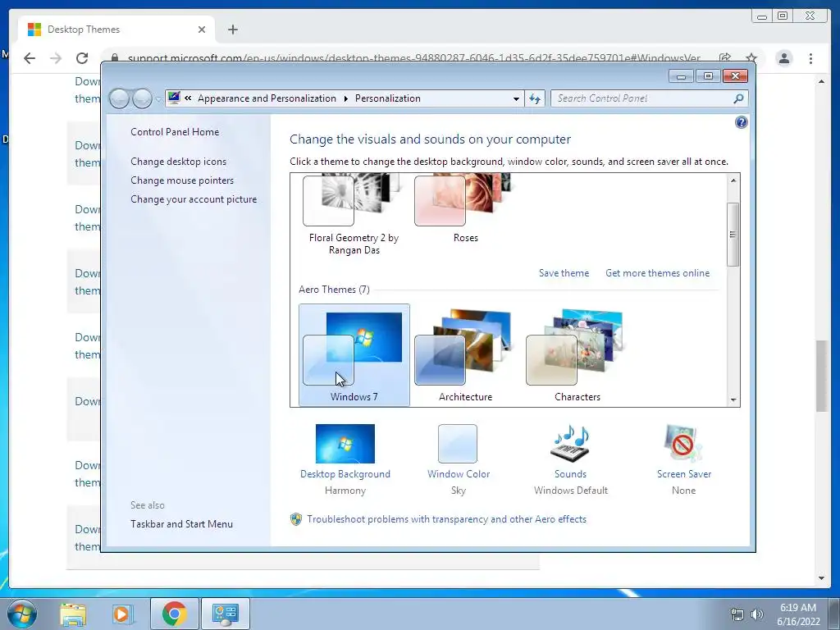The height and width of the screenshot is (630, 840).
Task: Click the Sounds text link
Action: [570, 474]
